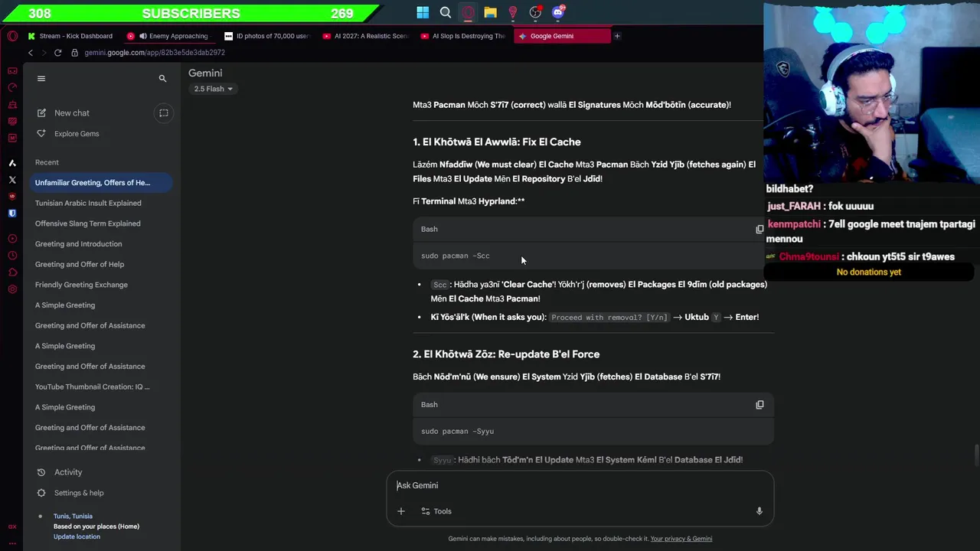This screenshot has height=551, width=980.
Task: Open temporary chat dashed-square icon
Action: click(163, 113)
